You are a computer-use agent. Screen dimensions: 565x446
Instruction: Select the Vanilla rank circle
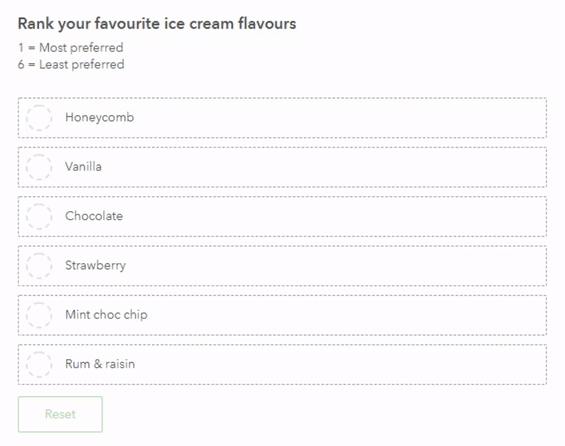tap(39, 167)
